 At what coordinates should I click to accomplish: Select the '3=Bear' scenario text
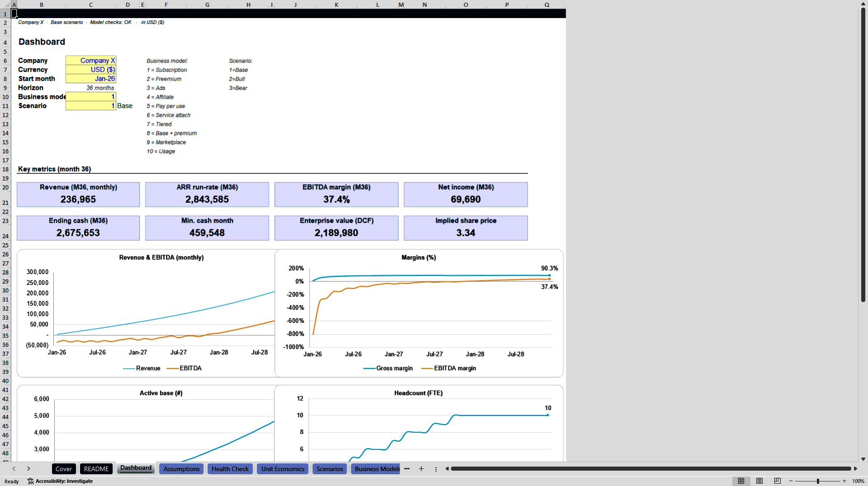coord(238,88)
